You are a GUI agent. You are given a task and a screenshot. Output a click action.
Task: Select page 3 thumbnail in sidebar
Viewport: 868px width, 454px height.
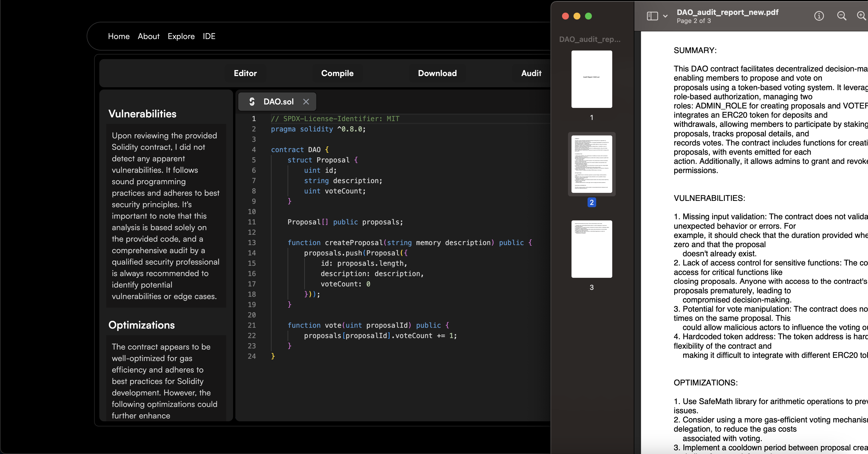(591, 249)
